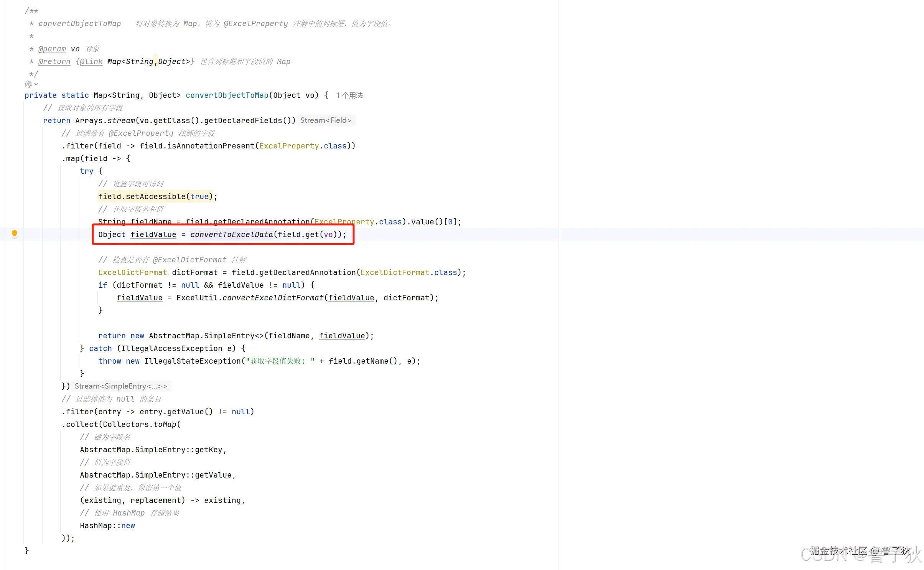Click the @param tag in the Javadoc
The image size is (924, 570).
tap(52, 49)
